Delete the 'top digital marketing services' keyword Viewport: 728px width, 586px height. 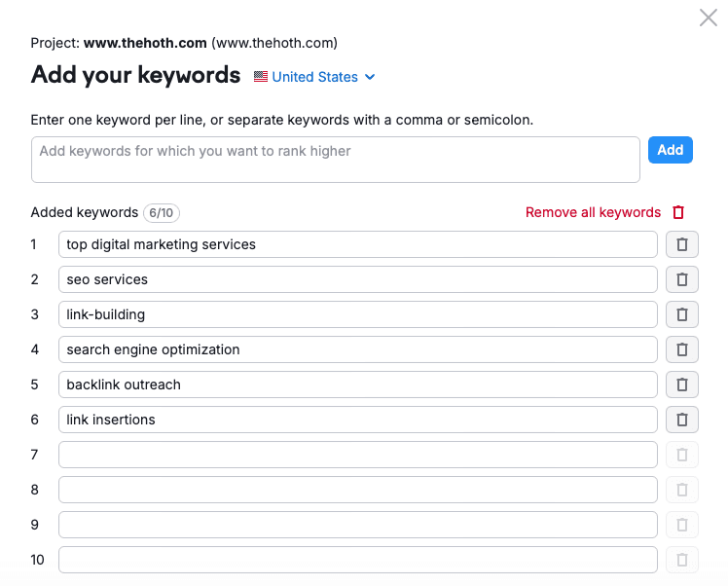[x=681, y=244]
